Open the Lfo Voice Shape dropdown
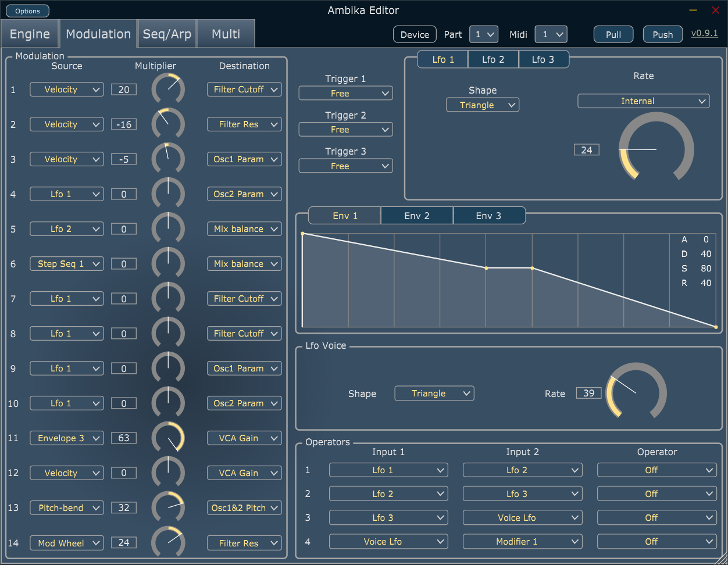 click(x=434, y=394)
